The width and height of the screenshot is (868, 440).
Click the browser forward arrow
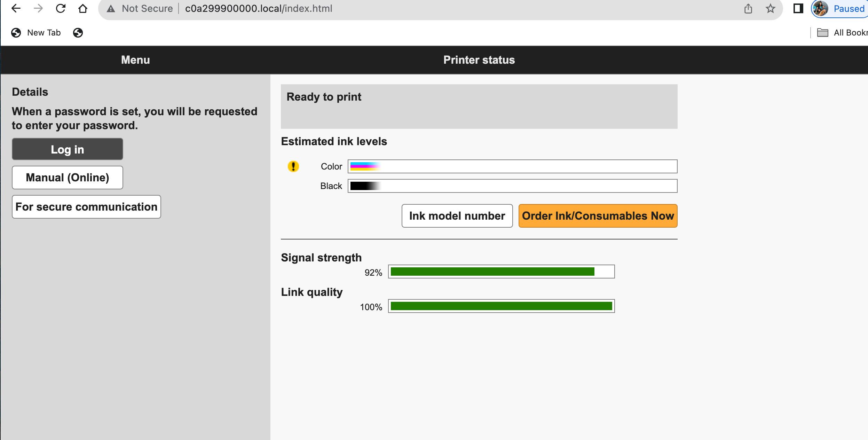(x=38, y=8)
